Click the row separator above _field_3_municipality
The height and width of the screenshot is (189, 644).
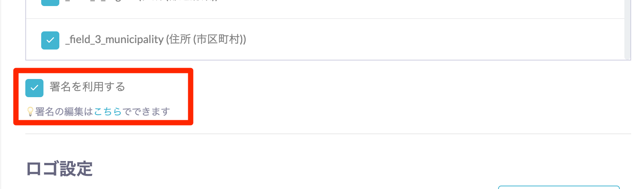[325, 19]
